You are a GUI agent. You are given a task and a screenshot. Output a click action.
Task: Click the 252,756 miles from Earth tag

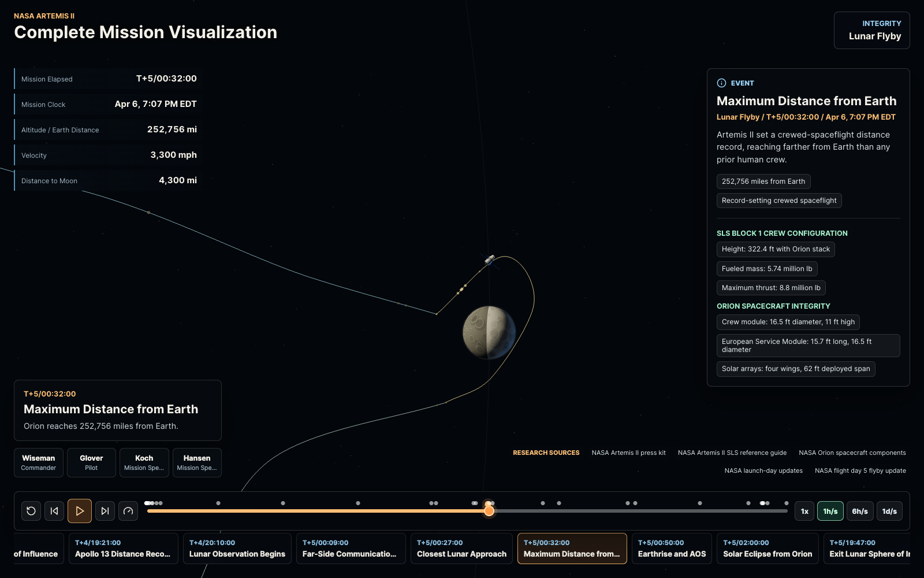pyautogui.click(x=763, y=181)
